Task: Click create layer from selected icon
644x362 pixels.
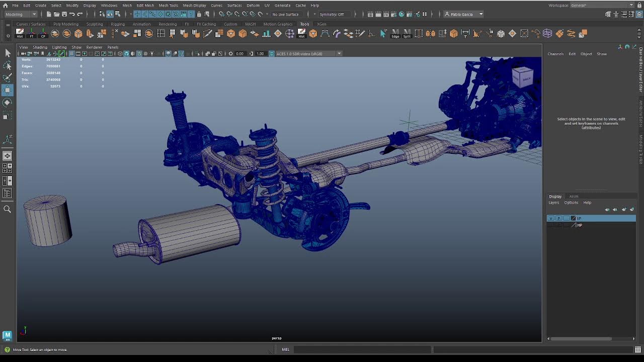Action: click(x=632, y=210)
